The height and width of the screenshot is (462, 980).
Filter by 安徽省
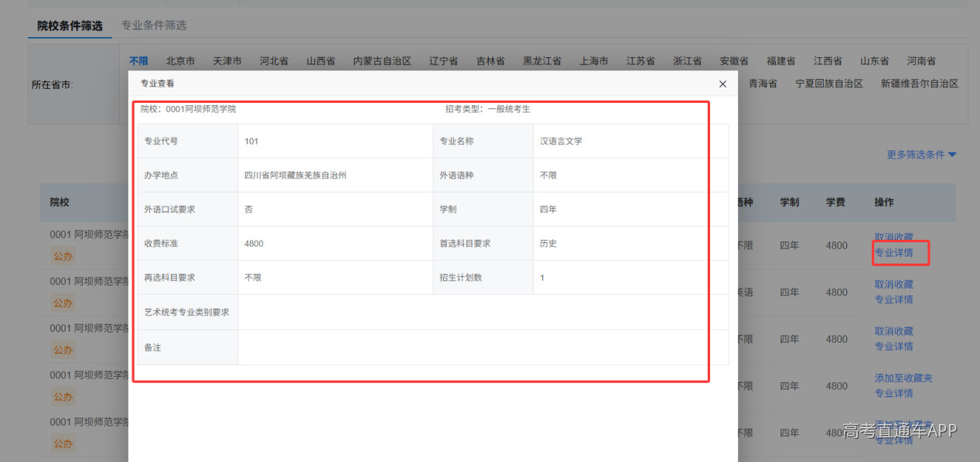click(734, 60)
